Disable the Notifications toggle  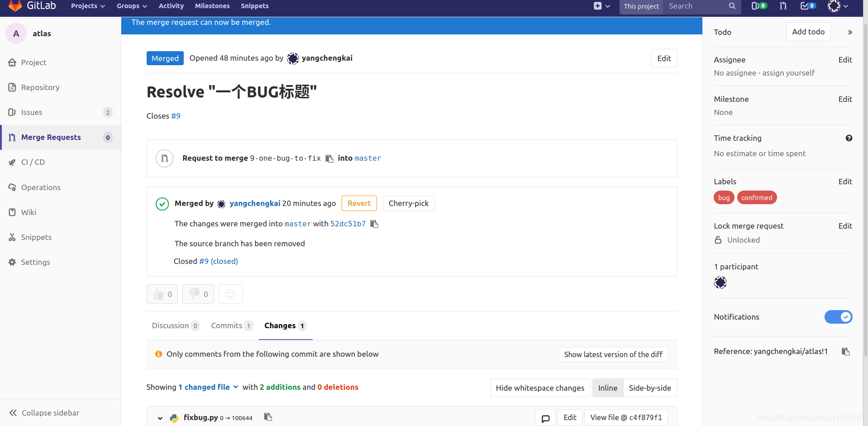(838, 317)
